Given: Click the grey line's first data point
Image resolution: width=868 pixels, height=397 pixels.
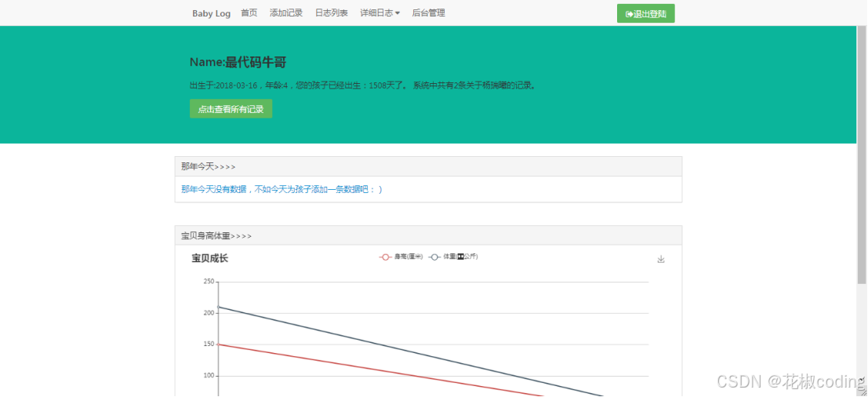Looking at the screenshot, I should tap(218, 307).
